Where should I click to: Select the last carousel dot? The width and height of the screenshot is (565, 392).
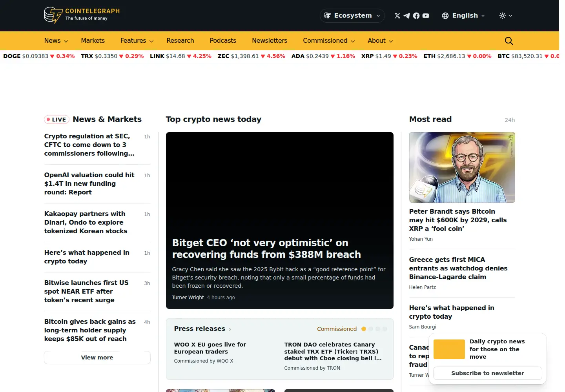(x=385, y=329)
